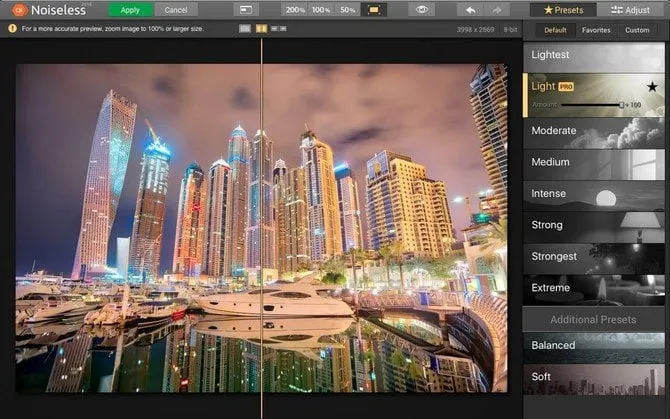Click the warning icon in the info bar

(12, 29)
